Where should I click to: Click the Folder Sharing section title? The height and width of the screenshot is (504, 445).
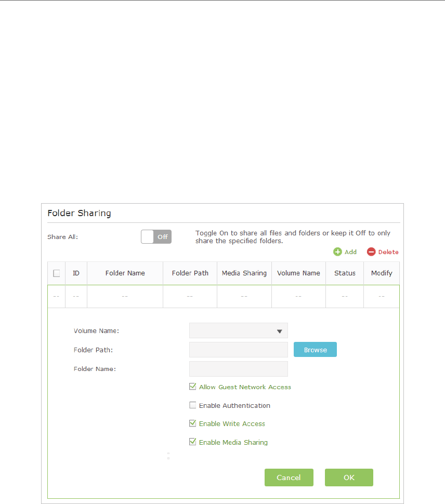79,213
